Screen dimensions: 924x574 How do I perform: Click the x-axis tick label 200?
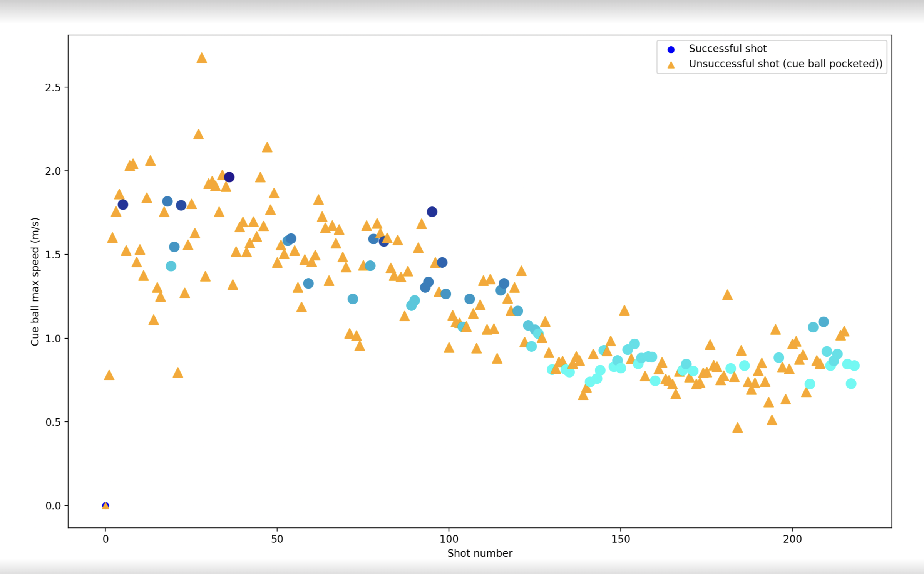tap(792, 539)
